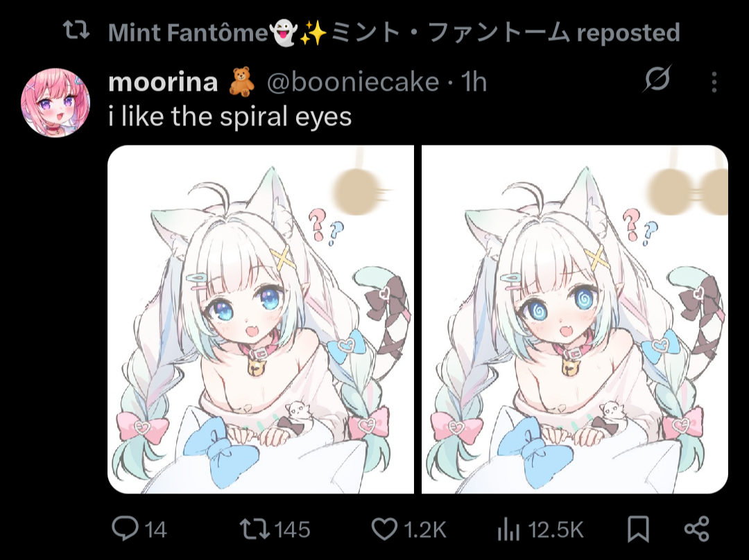The image size is (749, 560).
Task: Click moorina's pink-haired avatar
Action: coord(55,102)
